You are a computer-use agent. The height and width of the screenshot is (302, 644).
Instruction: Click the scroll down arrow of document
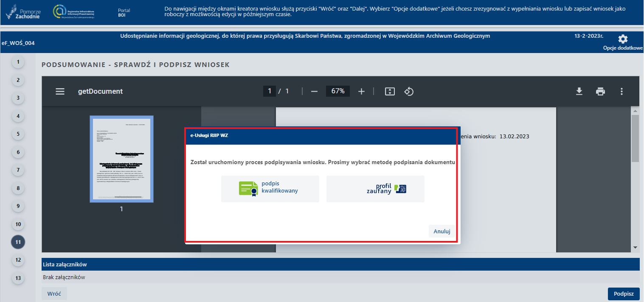point(635,247)
